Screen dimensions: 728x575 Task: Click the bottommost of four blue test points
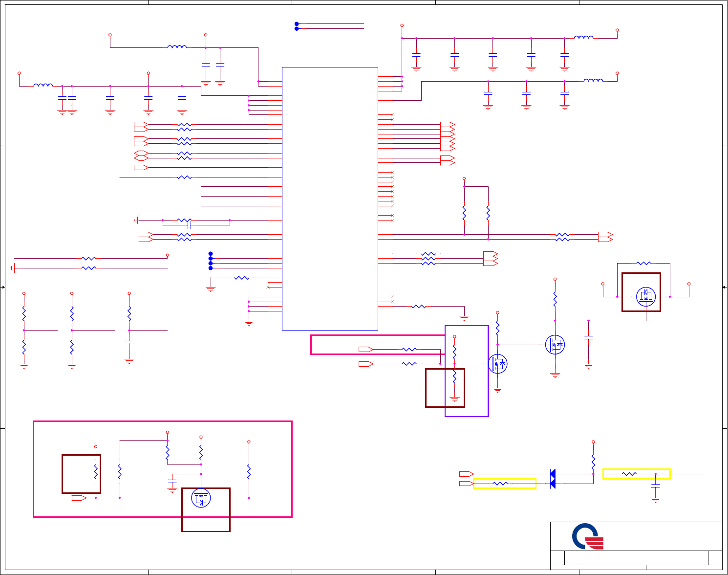pyautogui.click(x=211, y=268)
